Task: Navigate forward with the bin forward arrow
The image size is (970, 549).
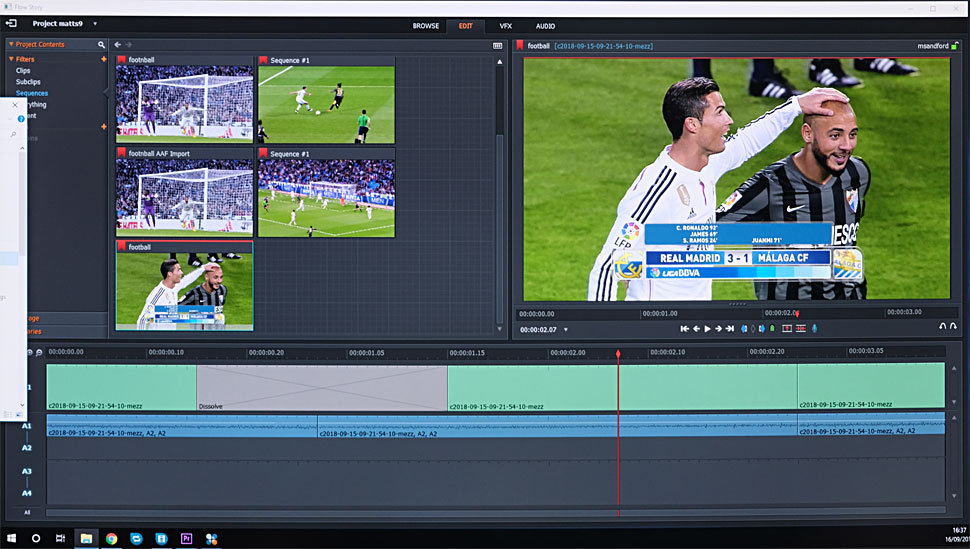Action: pos(129,45)
